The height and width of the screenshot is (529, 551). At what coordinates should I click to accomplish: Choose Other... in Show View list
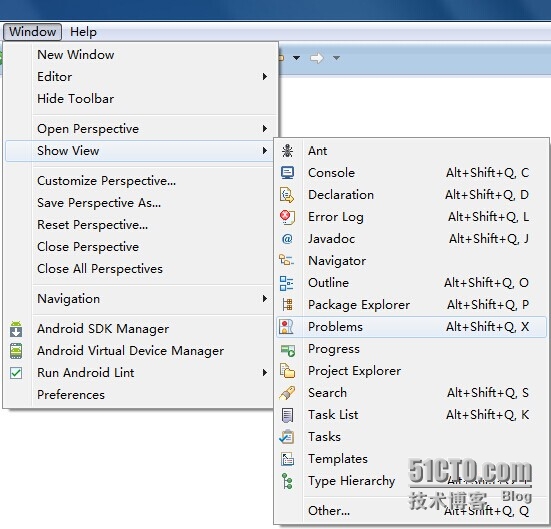click(411, 511)
